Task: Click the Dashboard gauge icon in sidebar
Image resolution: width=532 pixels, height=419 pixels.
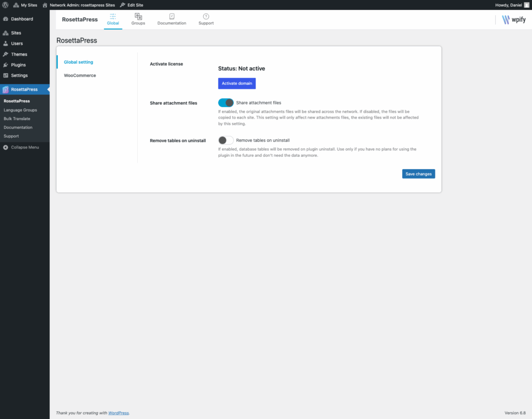Action: click(x=6, y=19)
